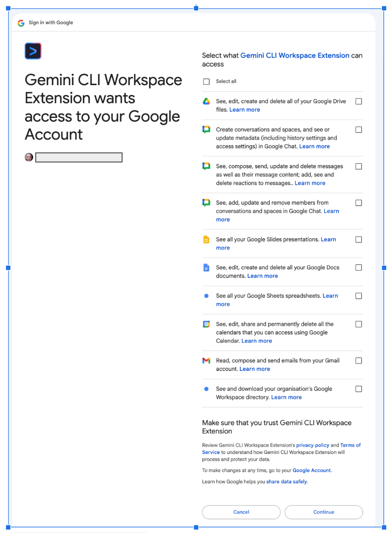Open the share data safely link
Image resolution: width=392 pixels, height=535 pixels.
coord(287,481)
